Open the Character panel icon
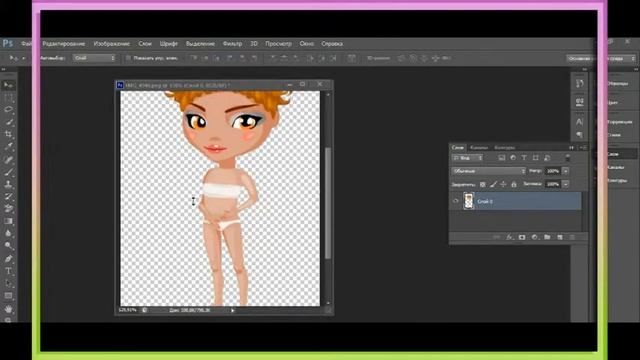Image resolution: width=640 pixels, height=360 pixels. tap(580, 122)
